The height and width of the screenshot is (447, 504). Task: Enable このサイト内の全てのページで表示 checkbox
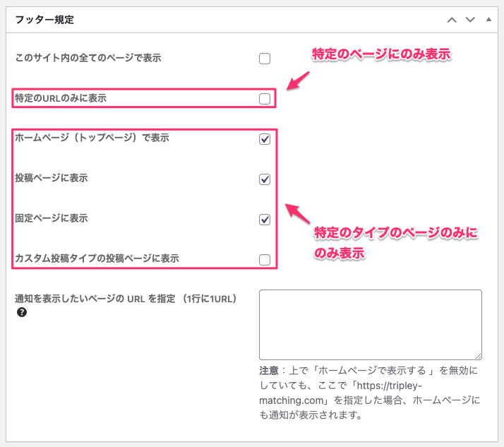click(x=265, y=59)
